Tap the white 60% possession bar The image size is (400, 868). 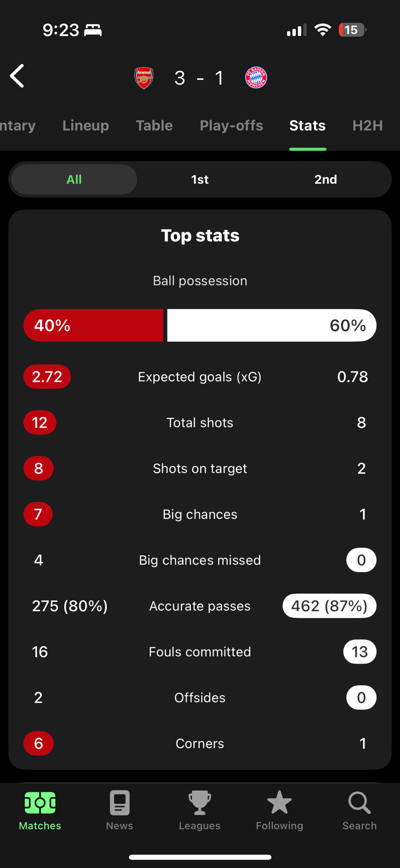272,325
